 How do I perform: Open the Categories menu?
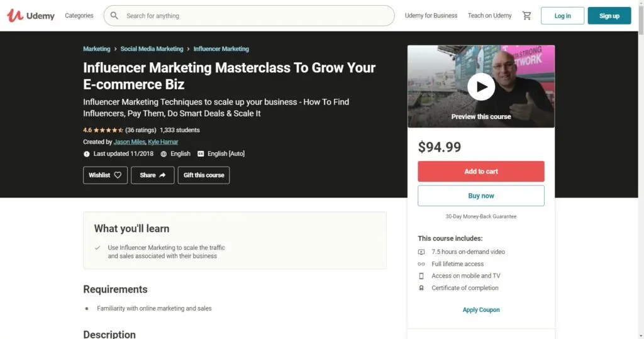79,16
